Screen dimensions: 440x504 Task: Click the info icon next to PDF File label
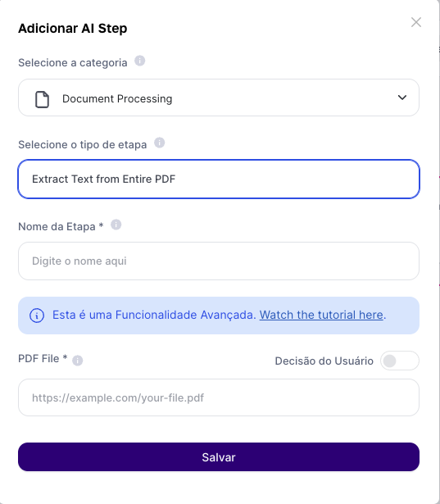click(78, 361)
